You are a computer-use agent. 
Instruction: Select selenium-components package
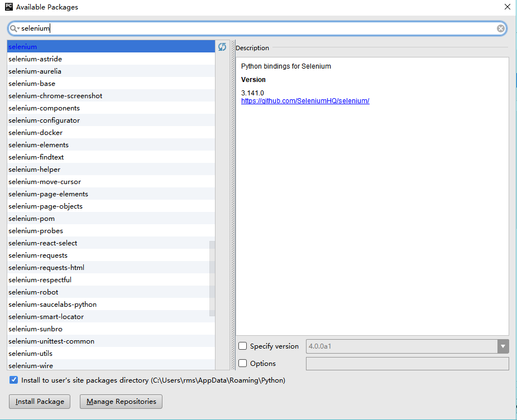(x=111, y=108)
